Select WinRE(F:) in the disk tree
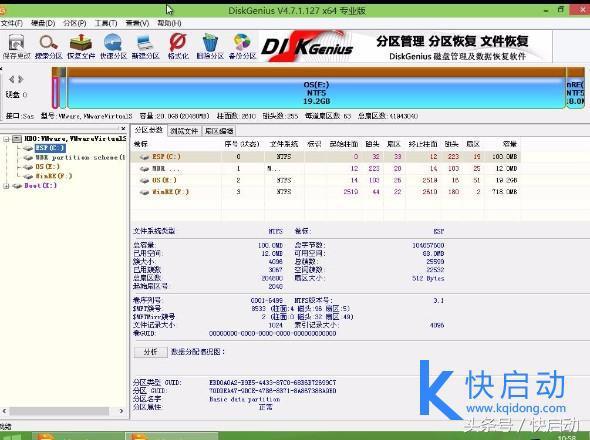Image resolution: width=590 pixels, height=440 pixels. pos(53,176)
